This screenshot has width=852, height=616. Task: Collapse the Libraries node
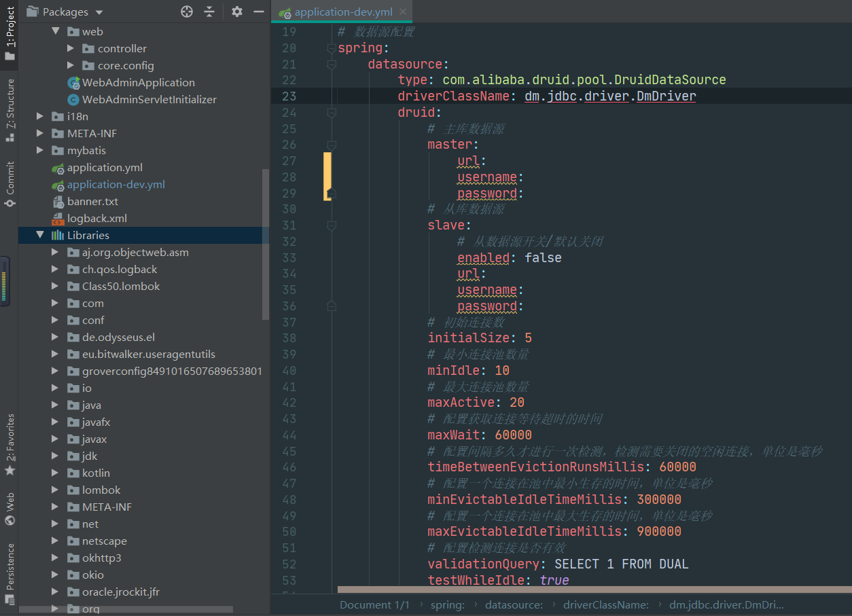pyautogui.click(x=41, y=235)
